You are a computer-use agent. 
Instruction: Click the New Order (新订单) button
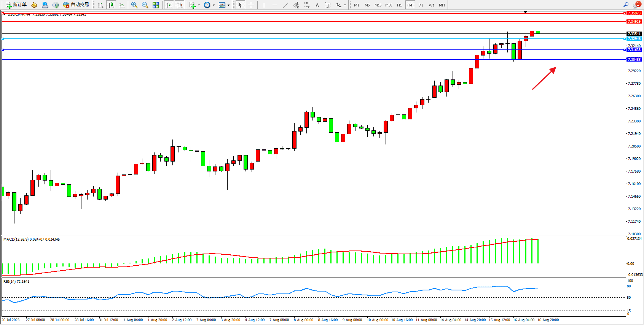(x=16, y=5)
